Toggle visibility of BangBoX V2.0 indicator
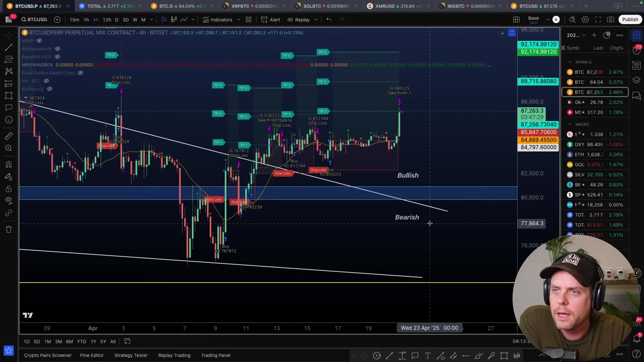 [57, 57]
